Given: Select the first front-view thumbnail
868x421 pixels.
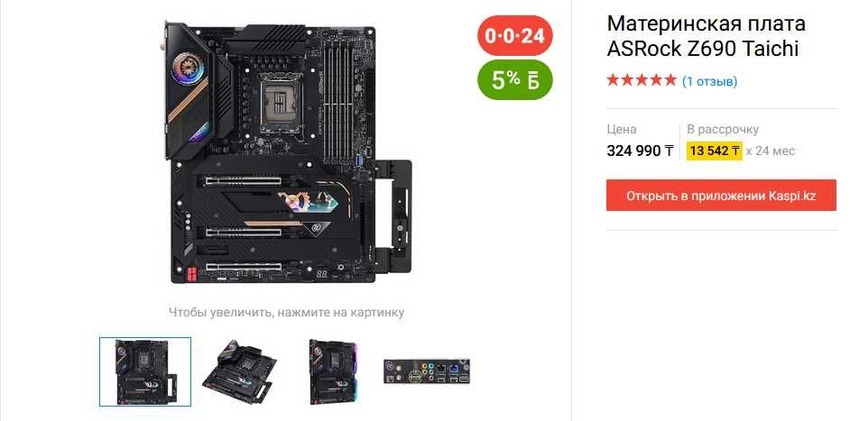Looking at the screenshot, I should tap(145, 371).
